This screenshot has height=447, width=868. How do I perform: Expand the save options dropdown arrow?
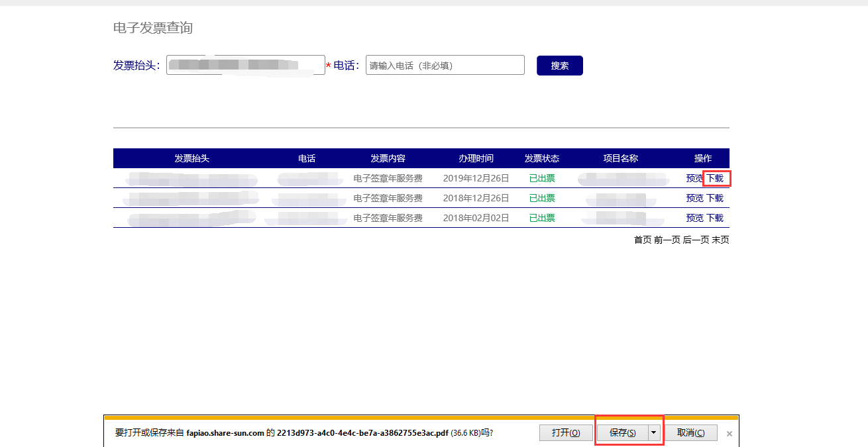(x=655, y=433)
